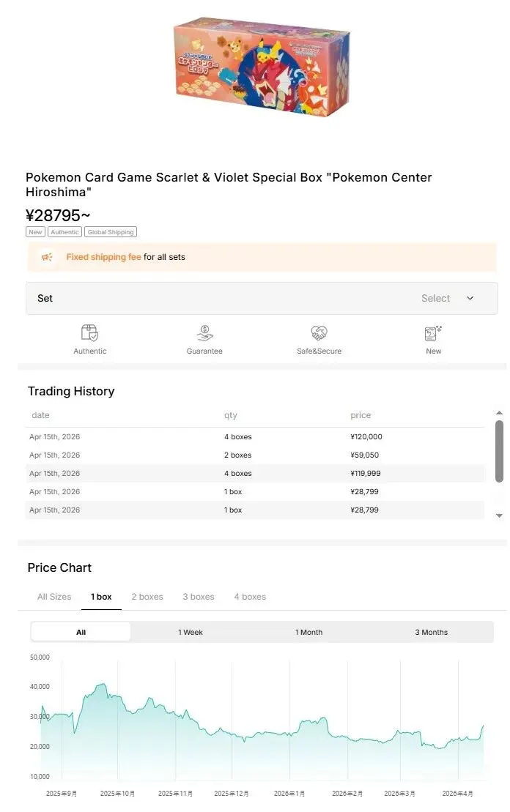The height and width of the screenshot is (812, 510).
Task: Choose the 3 Months time range
Action: [431, 632]
